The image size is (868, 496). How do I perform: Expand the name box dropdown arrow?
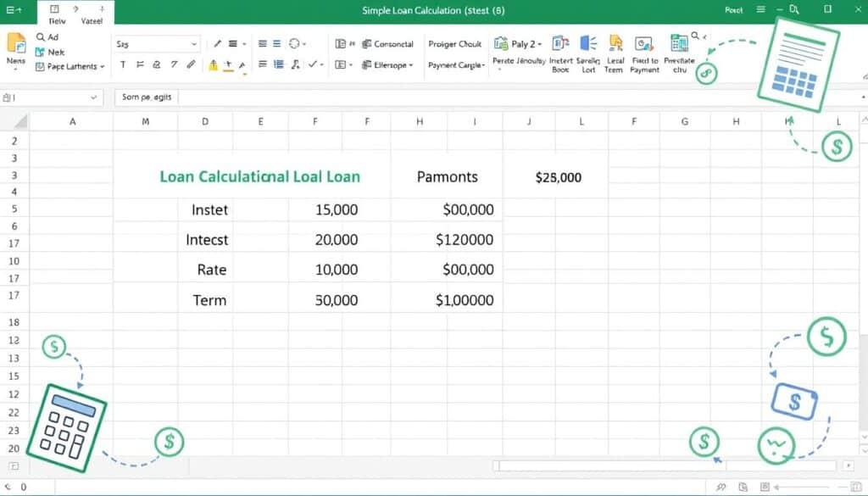93,98
